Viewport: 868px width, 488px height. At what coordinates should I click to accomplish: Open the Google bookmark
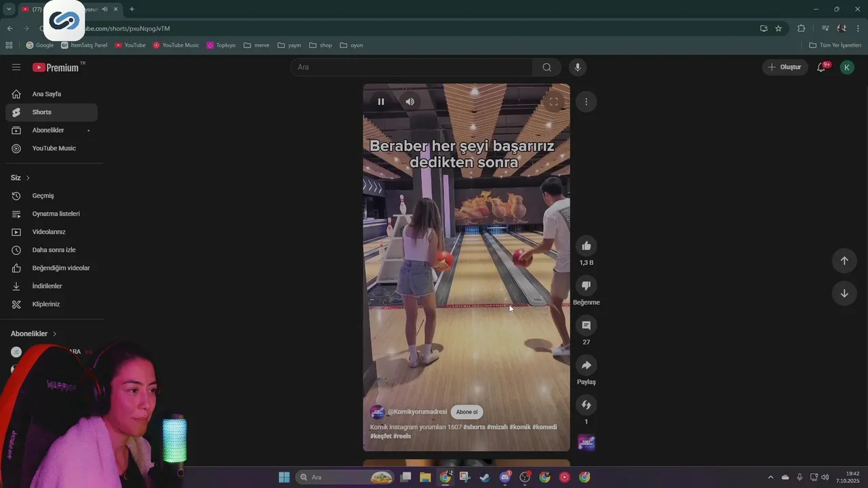point(40,45)
